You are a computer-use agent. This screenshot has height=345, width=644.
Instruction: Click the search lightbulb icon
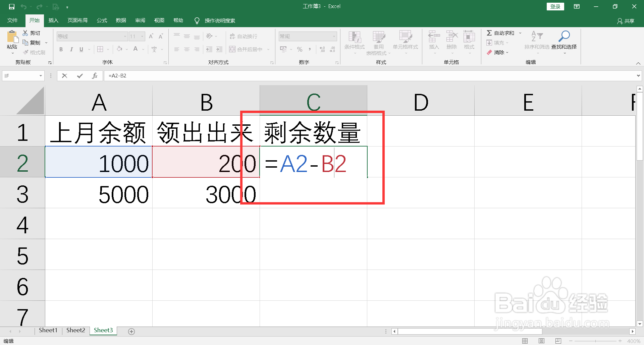[x=197, y=21]
